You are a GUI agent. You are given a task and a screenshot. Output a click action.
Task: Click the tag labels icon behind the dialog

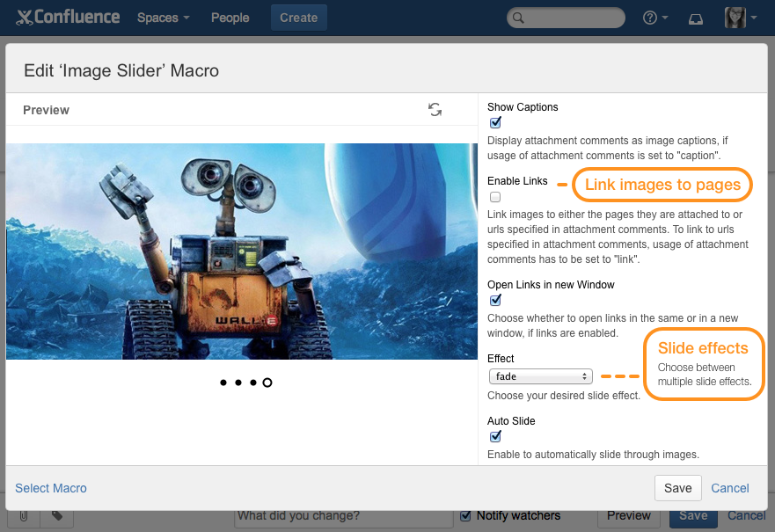point(57,515)
